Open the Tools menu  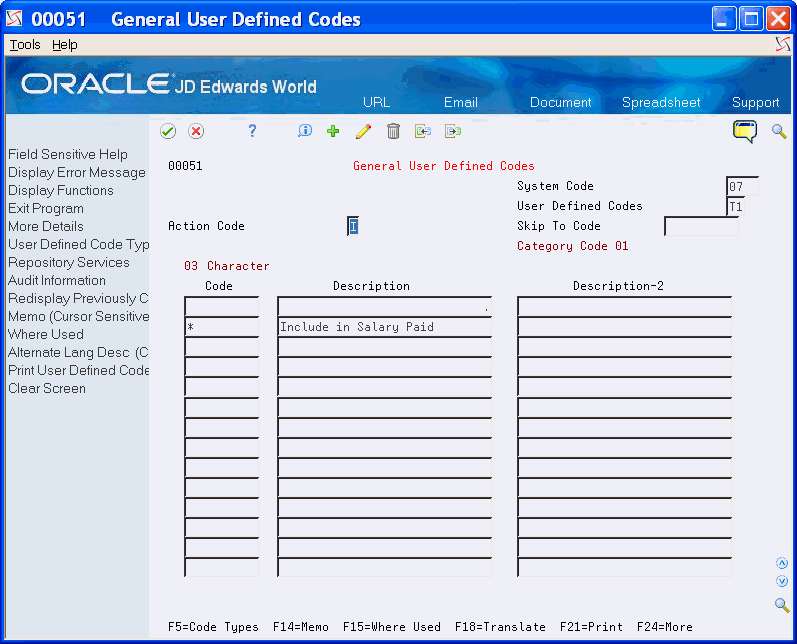[25, 45]
